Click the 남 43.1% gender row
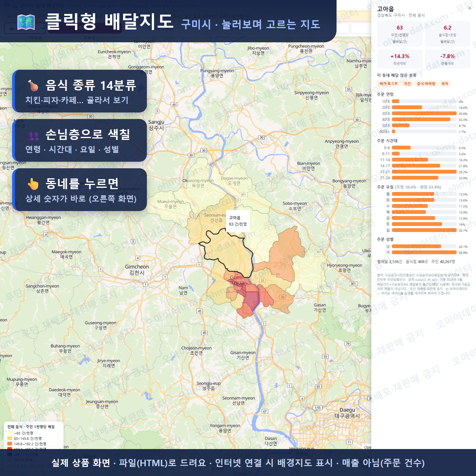This screenshot has width=476, height=476. pyautogui.click(x=423, y=246)
